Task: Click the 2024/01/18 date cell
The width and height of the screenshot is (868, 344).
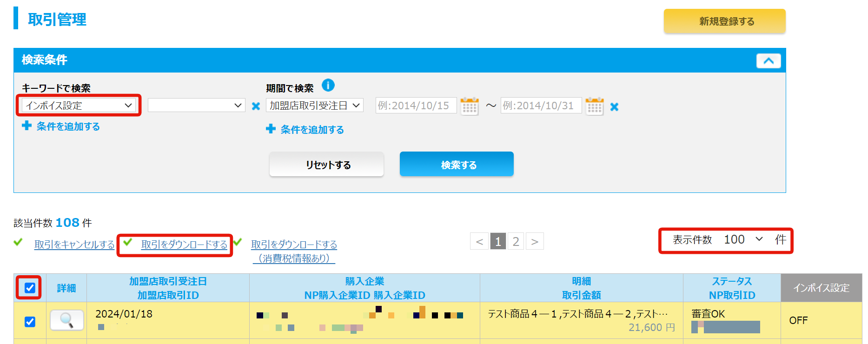Action: (x=124, y=314)
